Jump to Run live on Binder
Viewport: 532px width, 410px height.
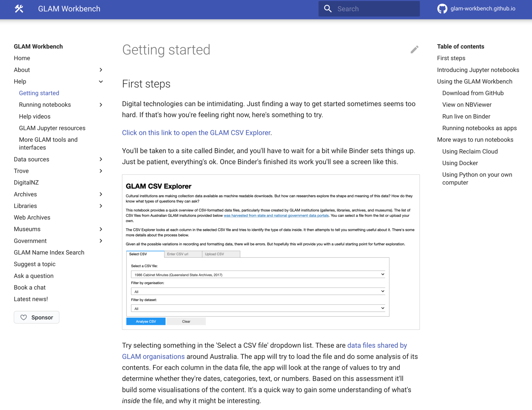[466, 117]
